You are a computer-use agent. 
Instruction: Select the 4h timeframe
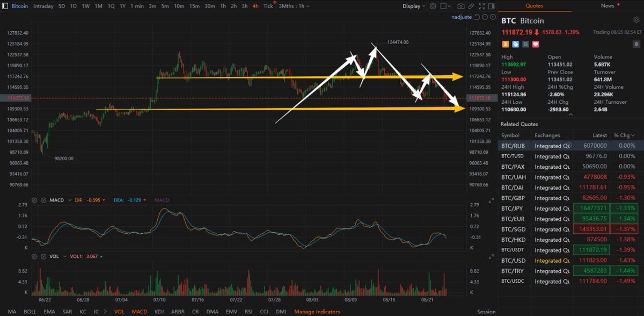pos(255,6)
